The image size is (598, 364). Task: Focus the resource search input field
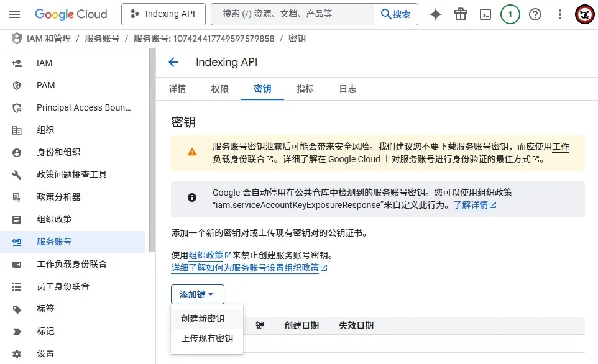tap(292, 14)
